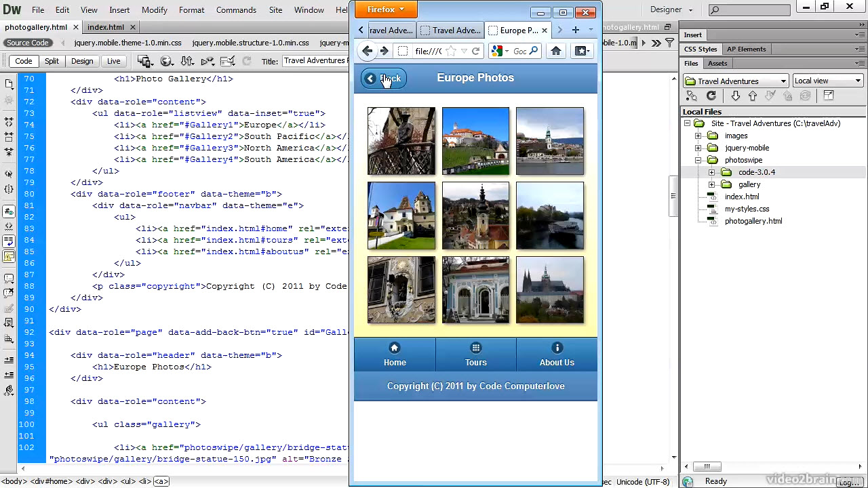This screenshot has height=488, width=868.
Task: Click Format Source Code icon
Action: pos(9,390)
